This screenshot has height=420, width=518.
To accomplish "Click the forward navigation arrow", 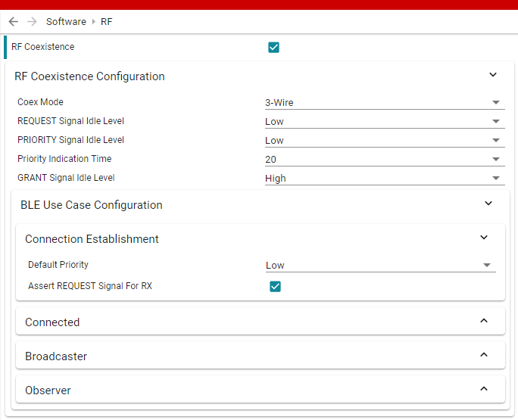I will pos(32,21).
